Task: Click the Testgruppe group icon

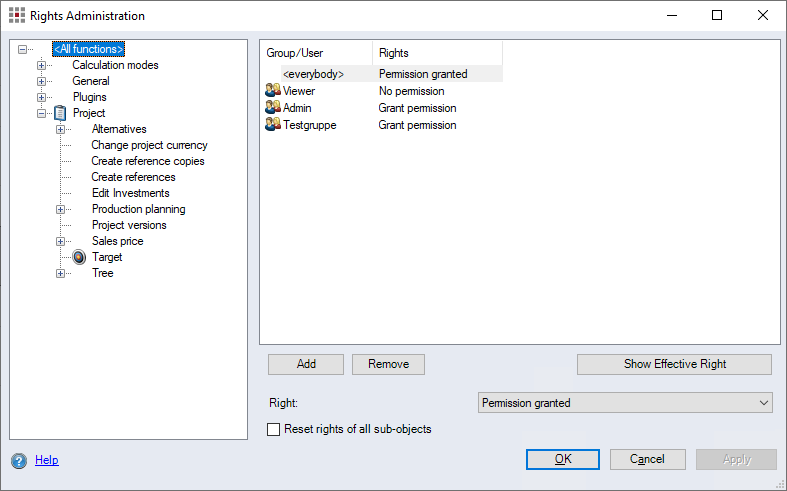Action: [272, 125]
